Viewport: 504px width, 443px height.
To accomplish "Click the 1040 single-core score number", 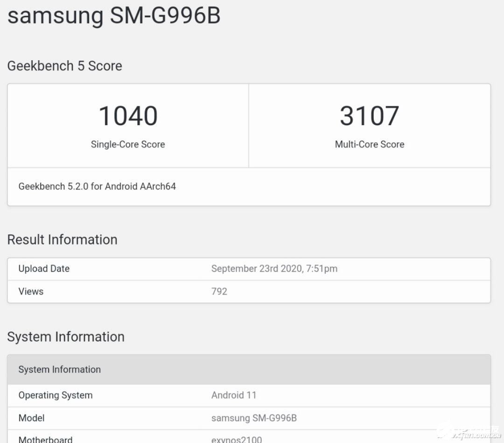I will click(x=128, y=116).
